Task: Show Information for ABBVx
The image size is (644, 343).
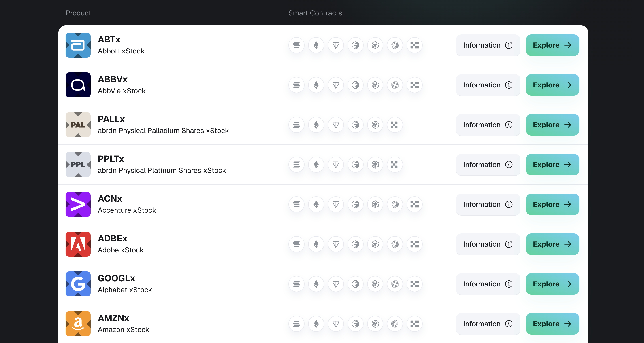Action: coord(488,85)
